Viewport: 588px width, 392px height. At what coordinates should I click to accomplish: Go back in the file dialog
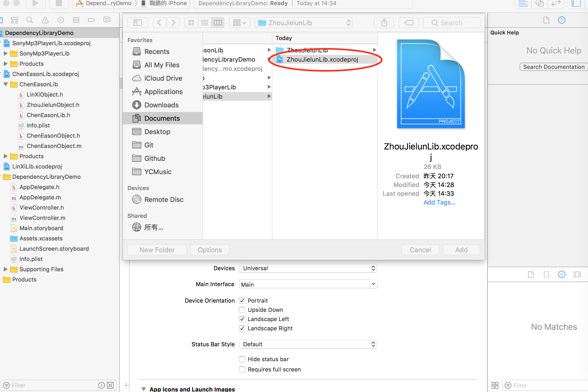tap(159, 23)
